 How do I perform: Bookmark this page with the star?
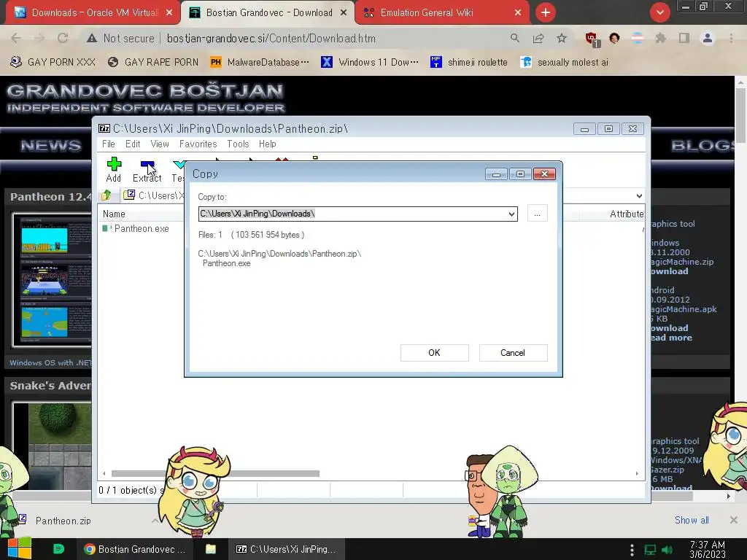tap(562, 38)
